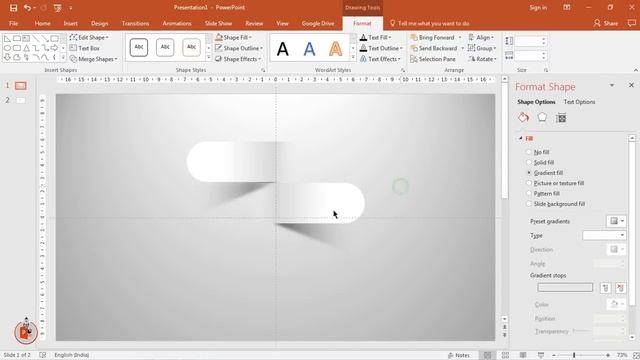
Task: Select slide 1 thumbnail
Action: pyautogui.click(x=20, y=85)
